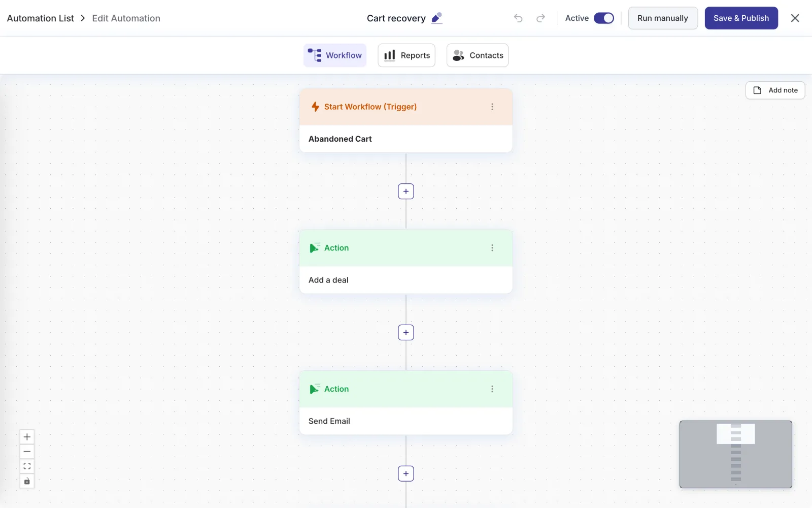Click Save & Publish
The height and width of the screenshot is (508, 812).
741,18
